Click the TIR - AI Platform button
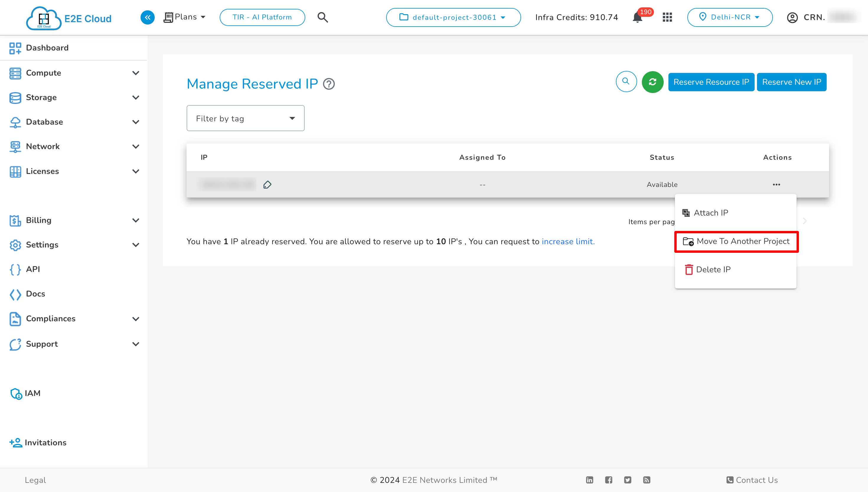 pos(262,17)
